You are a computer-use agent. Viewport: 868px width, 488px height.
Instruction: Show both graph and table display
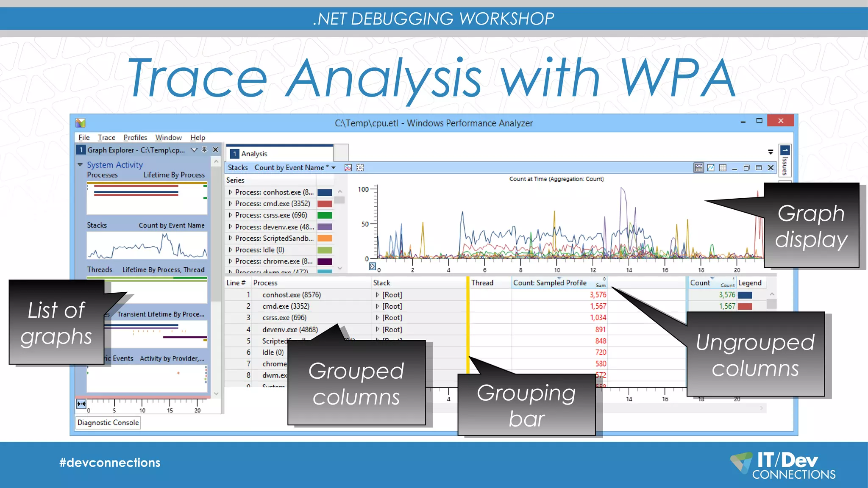coord(698,168)
